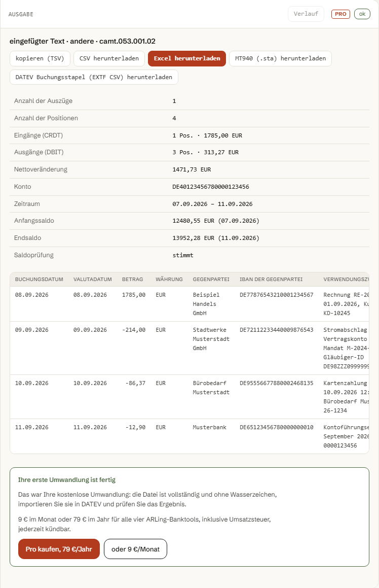The height and width of the screenshot is (588, 379).
Task: Download the CSV file
Action: pos(109,58)
